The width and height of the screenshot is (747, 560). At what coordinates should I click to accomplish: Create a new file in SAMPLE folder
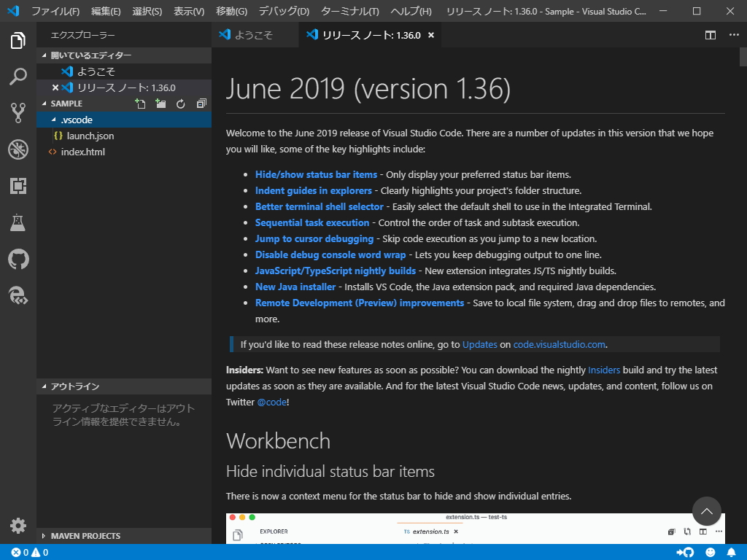coord(139,104)
